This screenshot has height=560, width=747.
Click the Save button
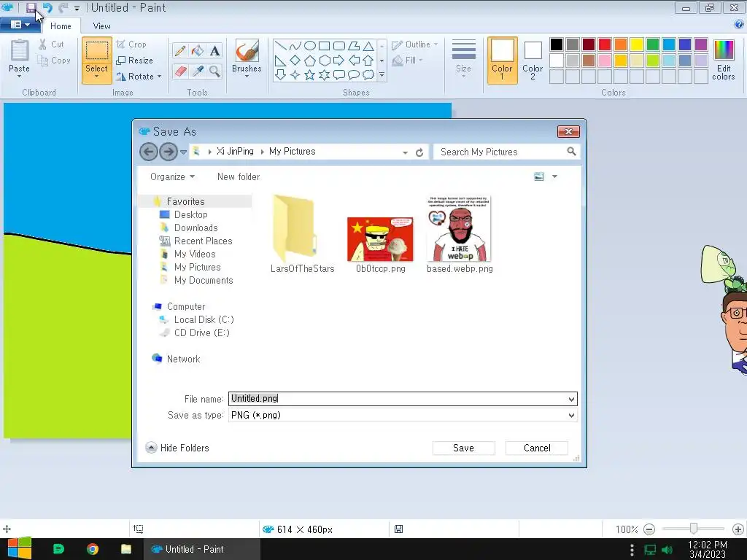coord(463,448)
